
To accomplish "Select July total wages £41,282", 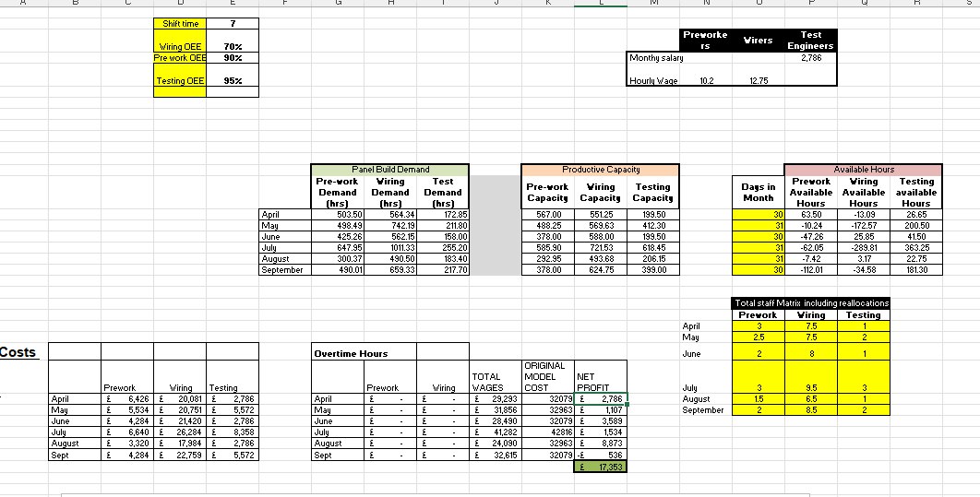I will click(x=495, y=432).
